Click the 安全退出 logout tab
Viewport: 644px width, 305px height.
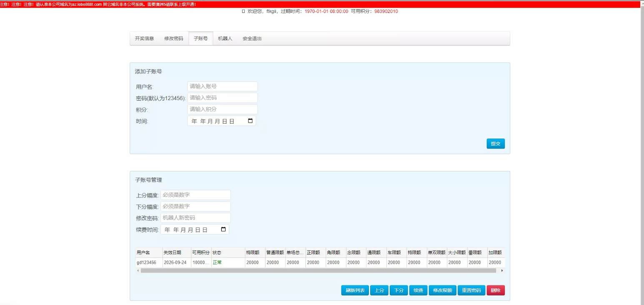[252, 38]
